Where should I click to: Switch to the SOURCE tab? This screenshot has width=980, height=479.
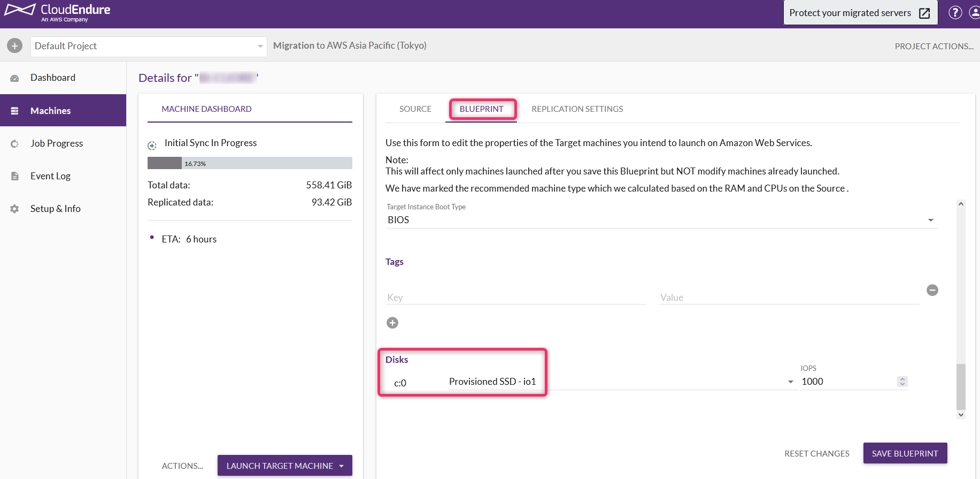[415, 109]
